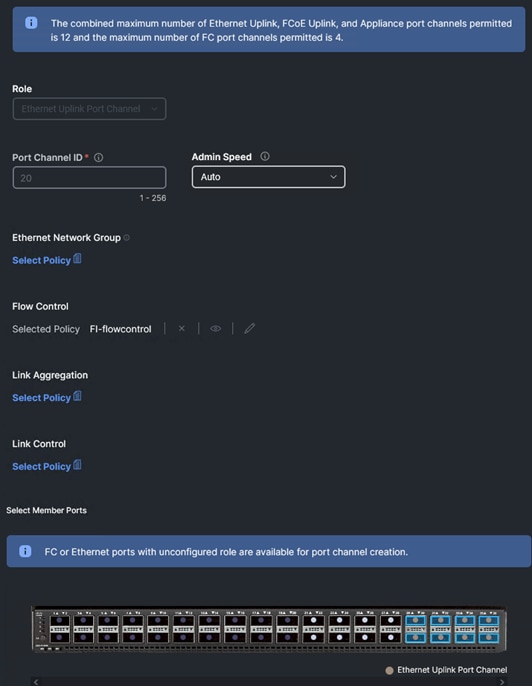
Task: Click the '1 - 256' range hint text
Action: coord(153,198)
